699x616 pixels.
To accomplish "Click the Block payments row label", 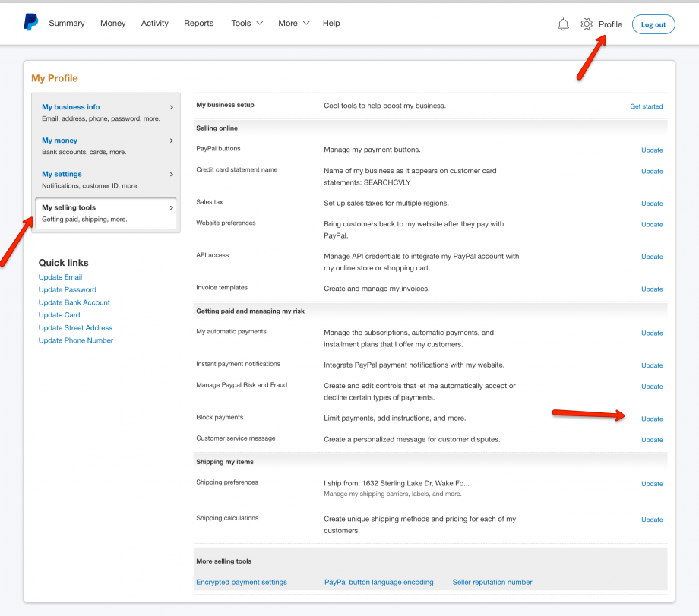I will pos(220,417).
